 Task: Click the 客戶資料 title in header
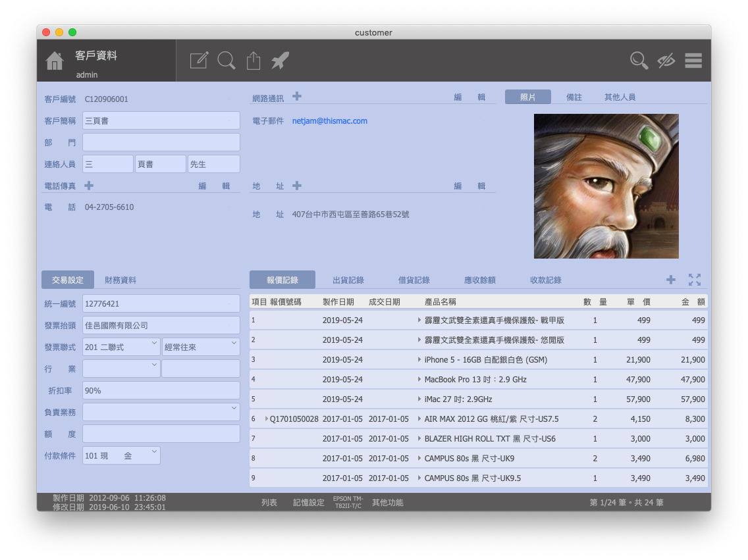(x=96, y=56)
